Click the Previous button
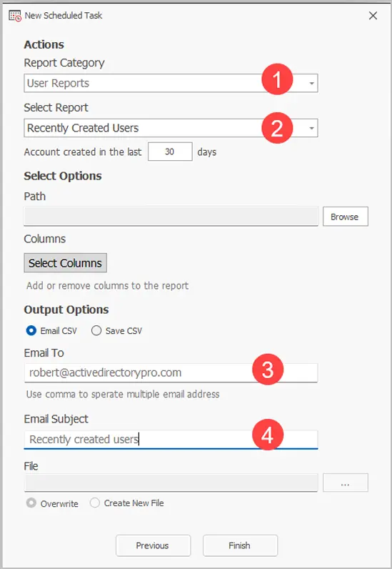 [x=153, y=545]
